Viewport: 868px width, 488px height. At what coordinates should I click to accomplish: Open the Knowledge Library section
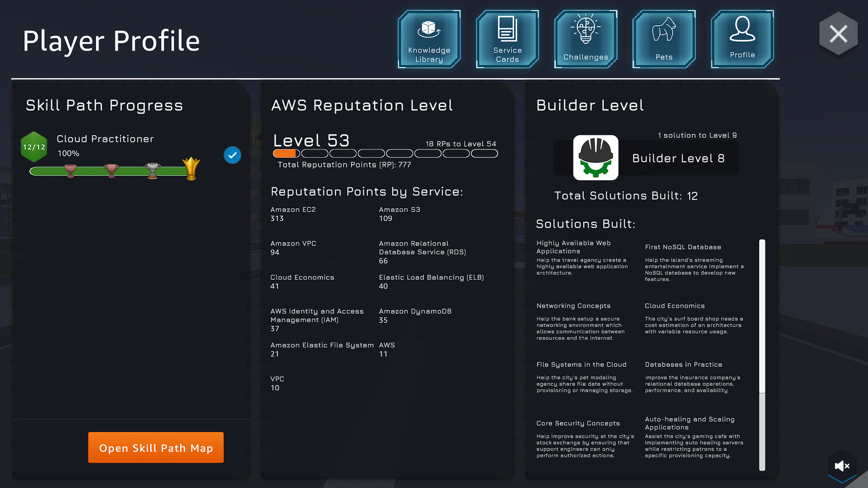(x=429, y=40)
